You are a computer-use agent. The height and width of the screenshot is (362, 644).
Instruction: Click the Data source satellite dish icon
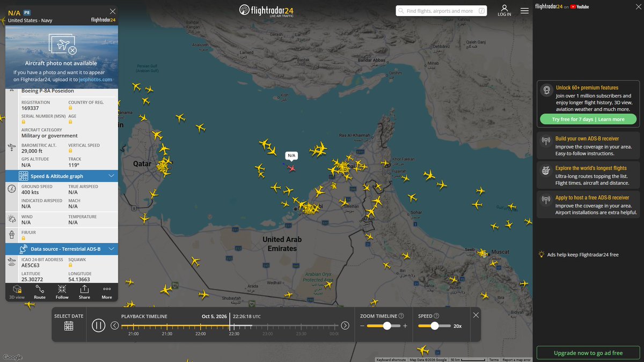[x=24, y=249]
